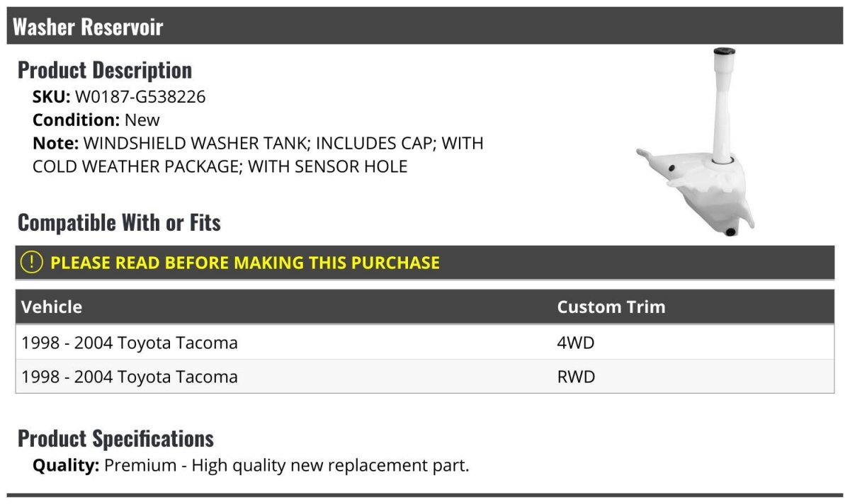The width and height of the screenshot is (850, 504).
Task: Select the Washer Reservoir header bar
Action: [x=425, y=27]
